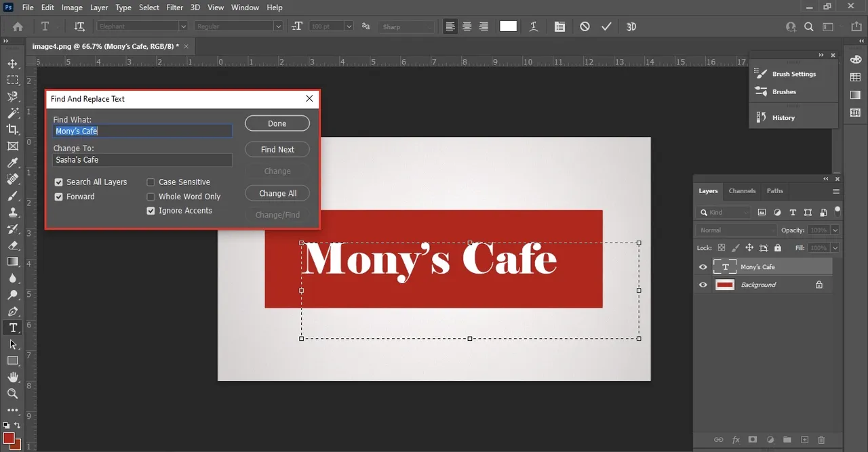Select the Crop tool
This screenshot has width=868, height=452.
click(x=12, y=129)
